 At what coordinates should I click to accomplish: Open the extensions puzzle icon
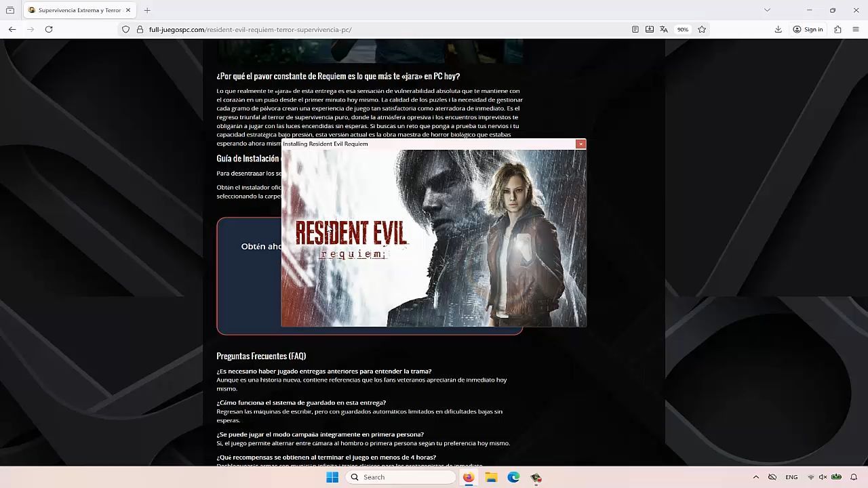(x=837, y=29)
